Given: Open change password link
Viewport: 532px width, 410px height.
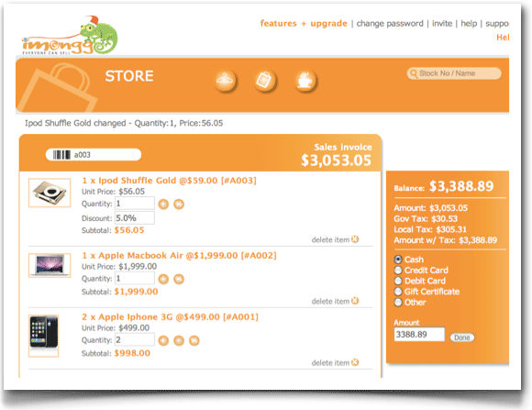Looking at the screenshot, I should (390, 24).
